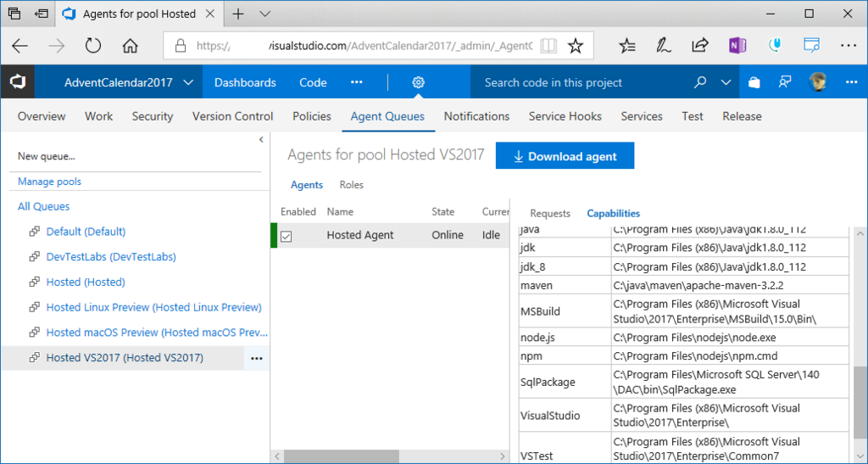Select Hosted Linux Preview queue
The width and height of the screenshot is (868, 464).
tap(154, 307)
